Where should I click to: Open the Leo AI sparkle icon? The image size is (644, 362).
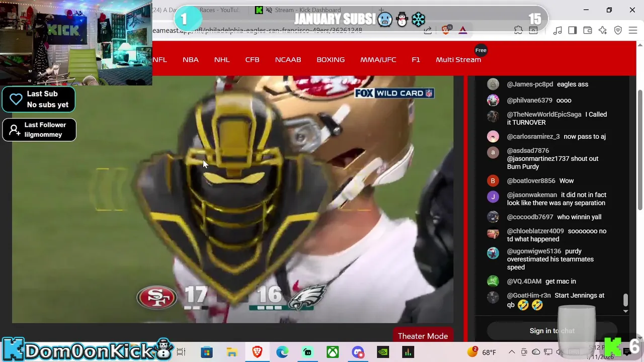[603, 31]
